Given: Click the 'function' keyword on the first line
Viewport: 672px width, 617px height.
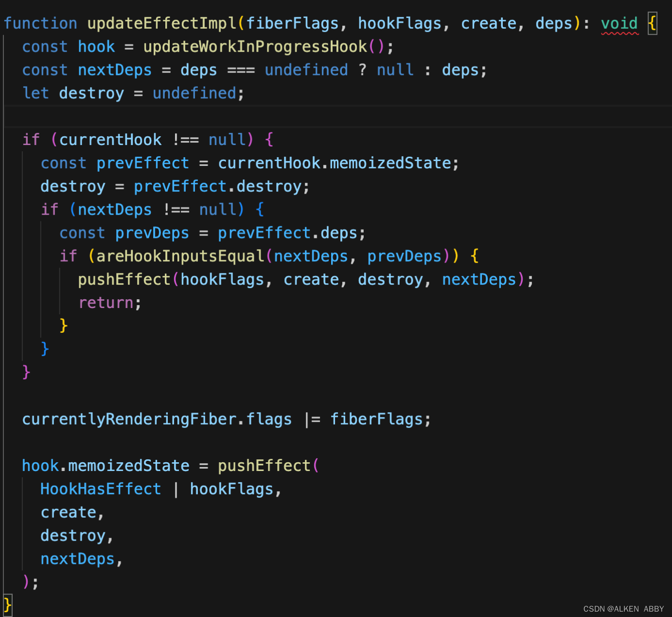Looking at the screenshot, I should click(40, 23).
